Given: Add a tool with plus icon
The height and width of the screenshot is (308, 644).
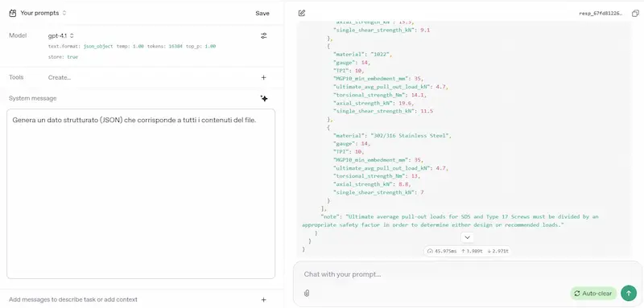Looking at the screenshot, I should (264, 77).
